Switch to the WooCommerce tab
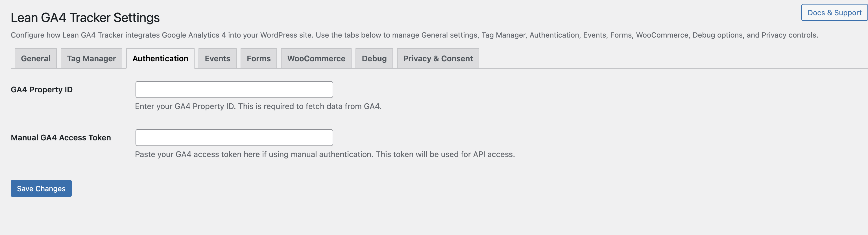 click(316, 59)
